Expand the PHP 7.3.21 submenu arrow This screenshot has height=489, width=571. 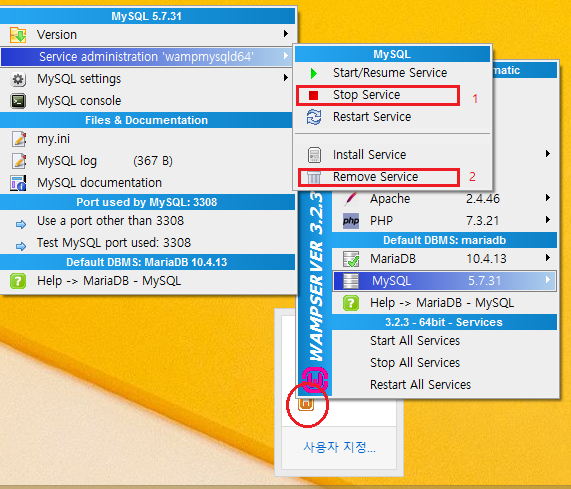[x=548, y=220]
